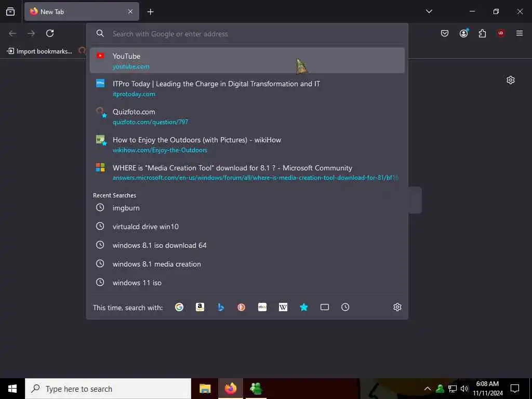Search this time with eBay
Viewport: 532px width, 399px height.
(x=262, y=307)
